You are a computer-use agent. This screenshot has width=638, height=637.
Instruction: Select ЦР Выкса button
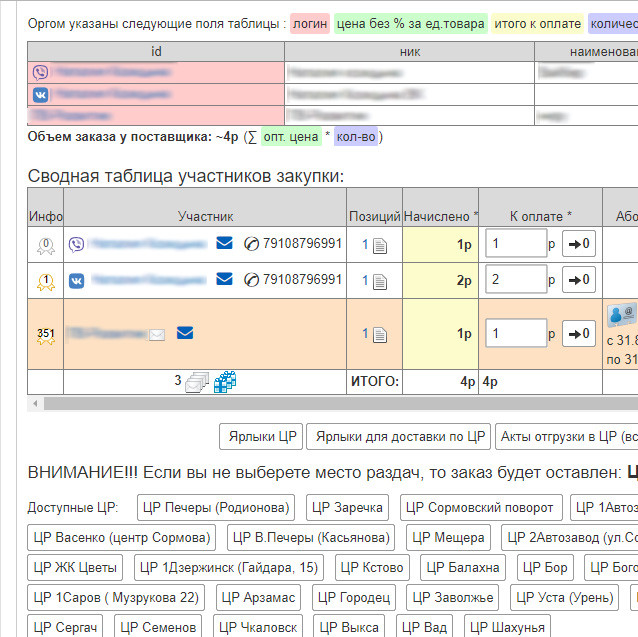(x=349, y=626)
